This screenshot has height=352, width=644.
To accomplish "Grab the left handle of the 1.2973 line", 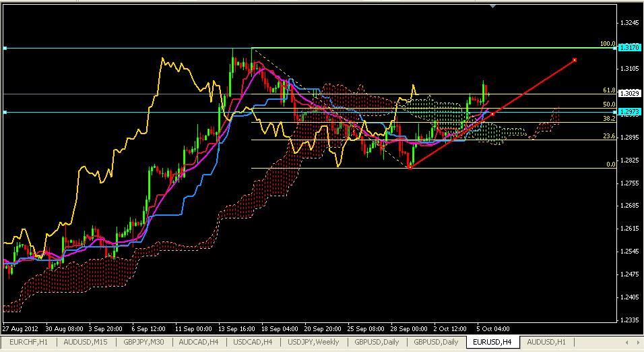I will pos(5,112).
